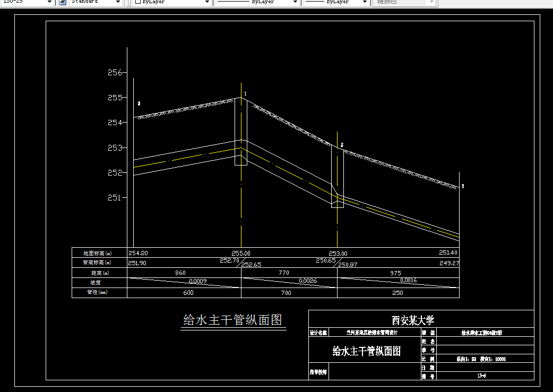Select the distance value 860
This screenshot has height=392, width=553.
pyautogui.click(x=180, y=273)
